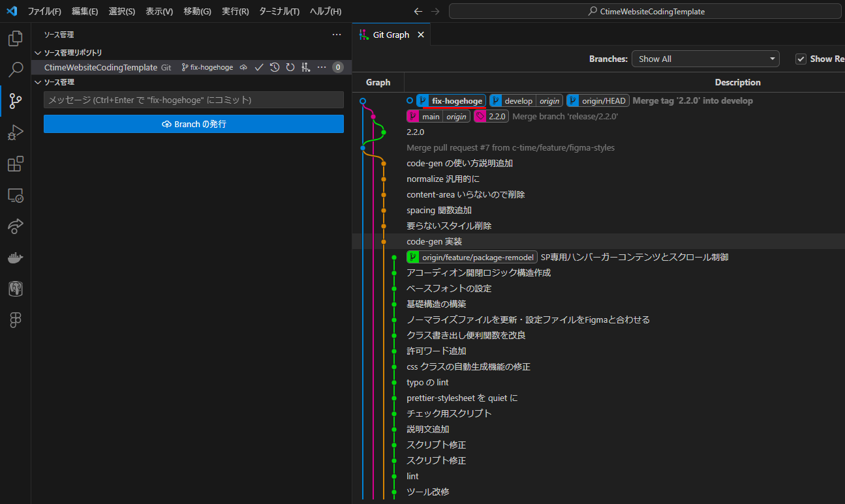This screenshot has height=504, width=845.
Task: Open the Extensions view
Action: [15, 164]
